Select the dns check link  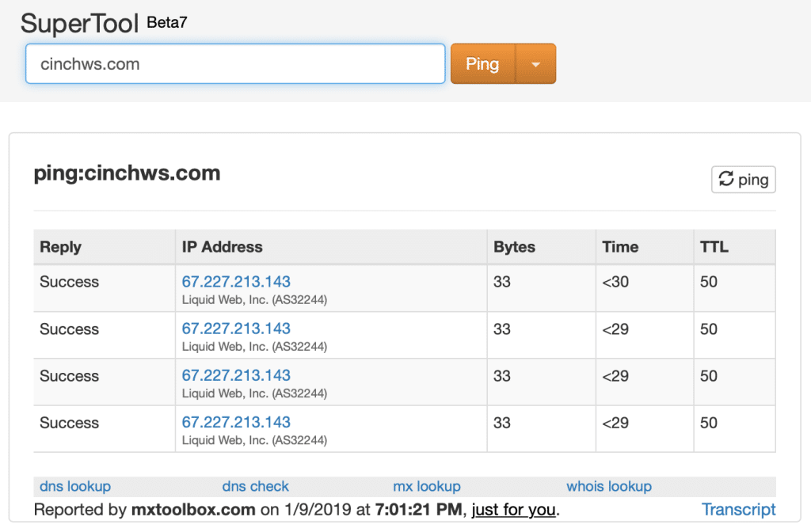(x=256, y=486)
